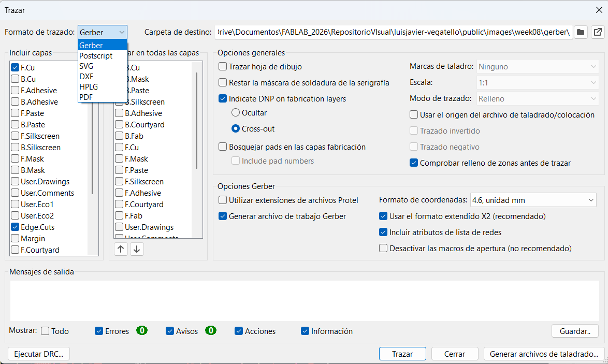
Task: Close the Trazar dialog window
Action: pyautogui.click(x=599, y=10)
